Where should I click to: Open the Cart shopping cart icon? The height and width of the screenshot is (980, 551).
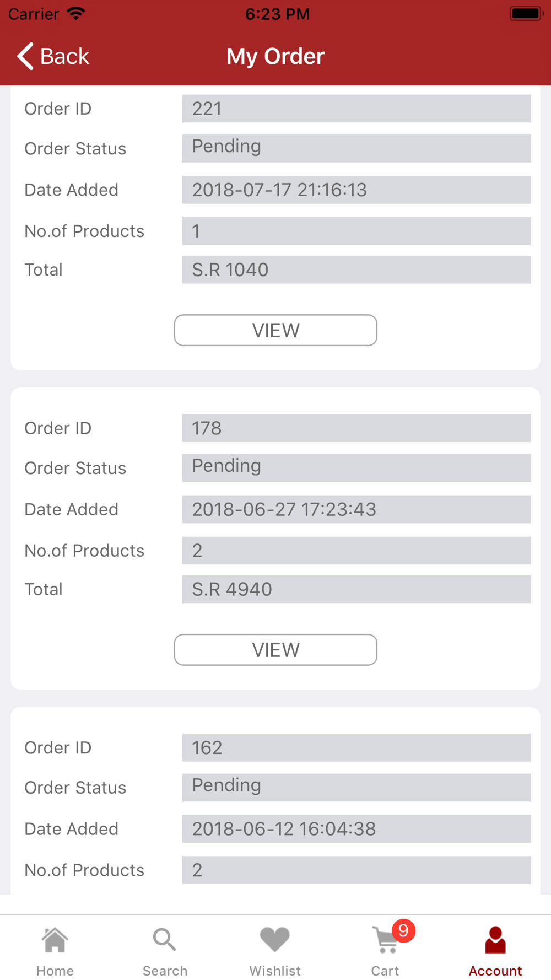tap(385, 940)
